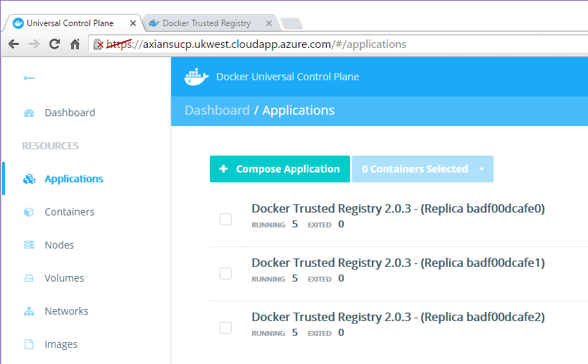Screen dimensions: 588x364
Task: Check the Replica badf00dcafe0 application checkbox
Action: [x=225, y=219]
